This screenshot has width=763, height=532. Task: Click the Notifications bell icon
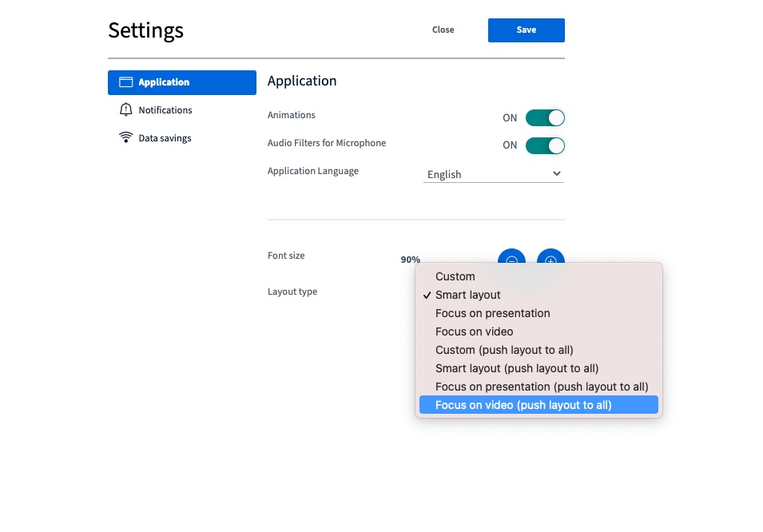(125, 109)
